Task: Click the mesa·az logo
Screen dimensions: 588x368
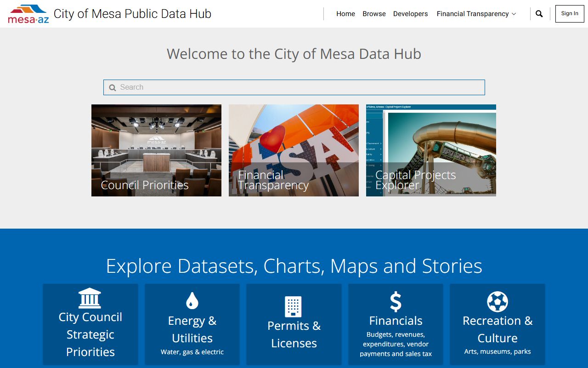Action: coord(28,14)
